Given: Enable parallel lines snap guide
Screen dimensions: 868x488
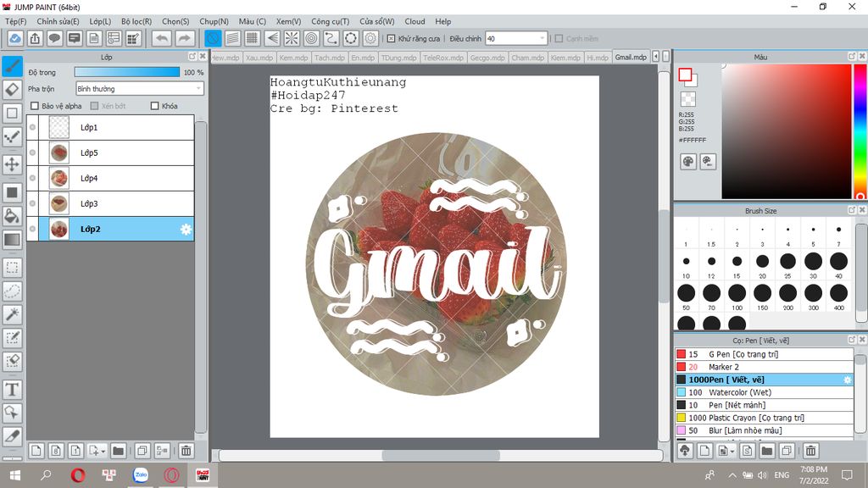Looking at the screenshot, I should point(232,39).
